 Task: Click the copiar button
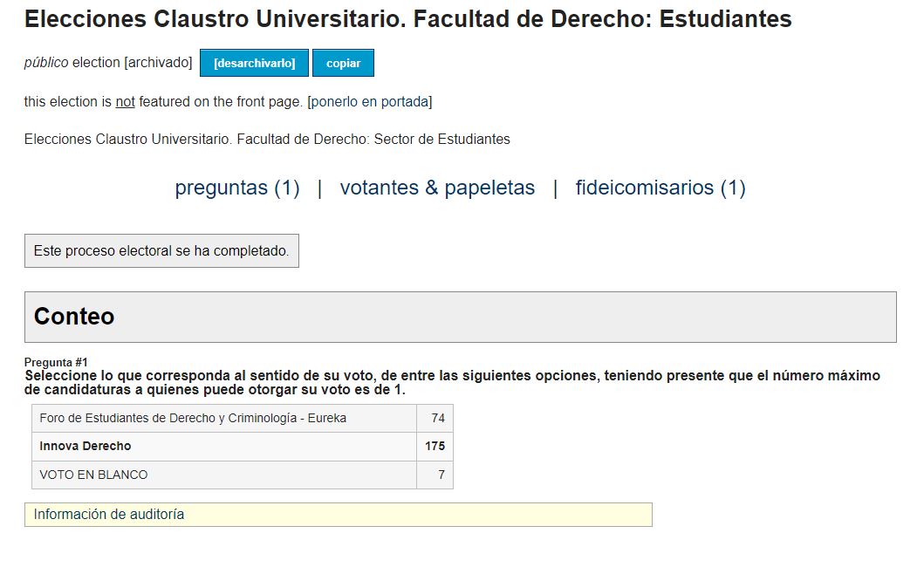(343, 63)
